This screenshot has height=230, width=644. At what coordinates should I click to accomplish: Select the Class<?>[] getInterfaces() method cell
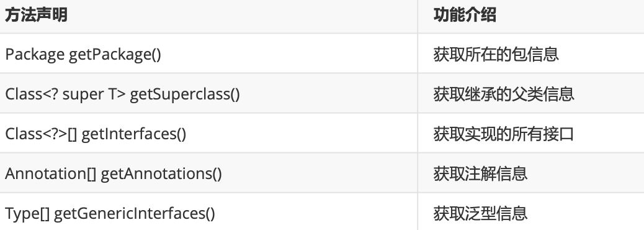(x=208, y=133)
